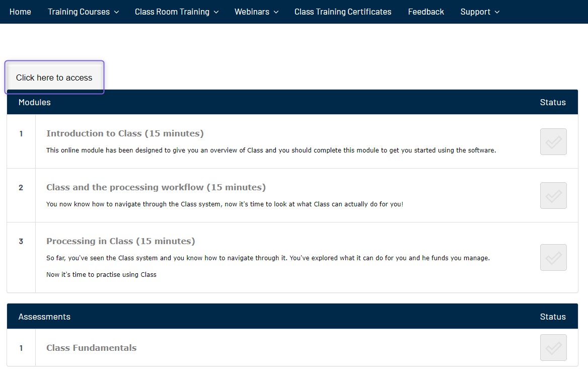The height and width of the screenshot is (380, 588).
Task: Expand the Training Courses dropdown
Action: tap(83, 12)
